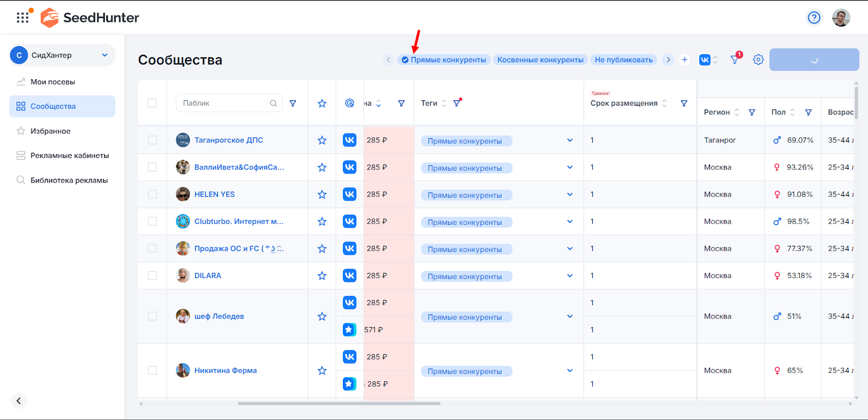Switch to Косвенные конкуренты tag tab
The image size is (868, 420).
coord(540,60)
